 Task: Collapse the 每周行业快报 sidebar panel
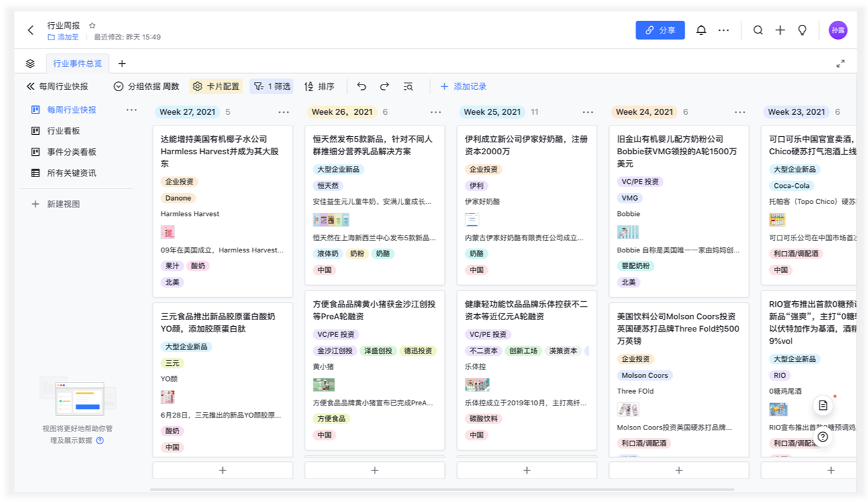30,87
